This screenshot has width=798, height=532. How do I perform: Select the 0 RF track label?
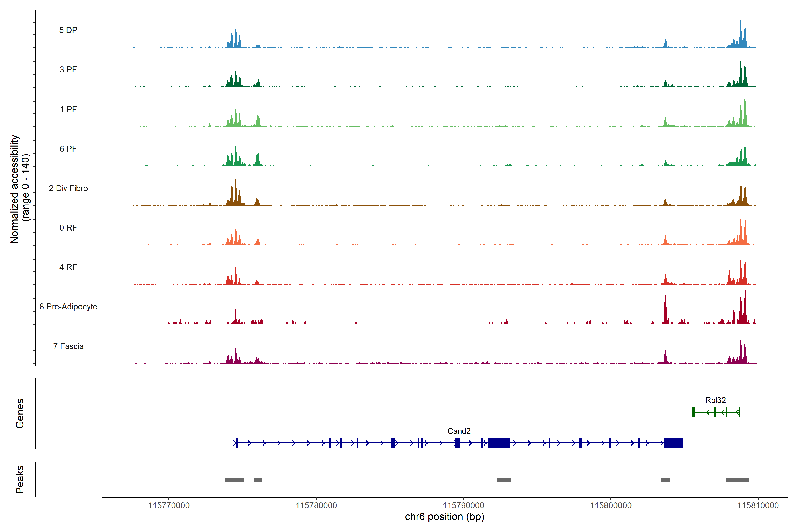click(68, 228)
